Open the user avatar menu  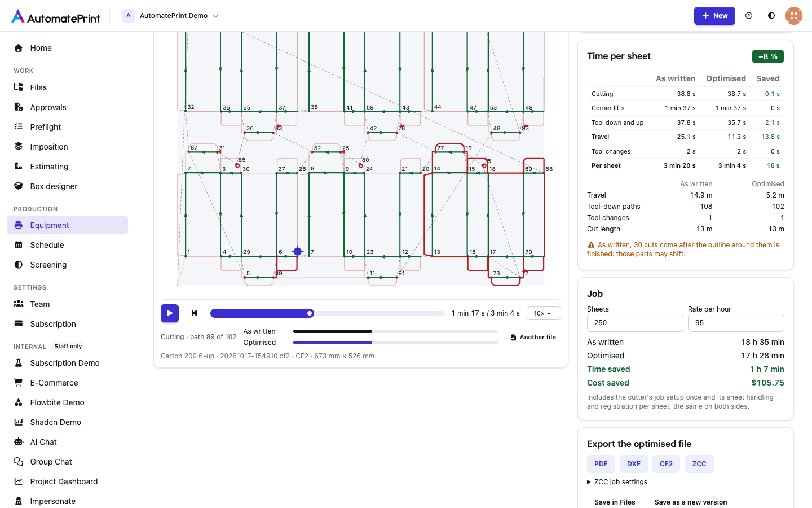794,16
